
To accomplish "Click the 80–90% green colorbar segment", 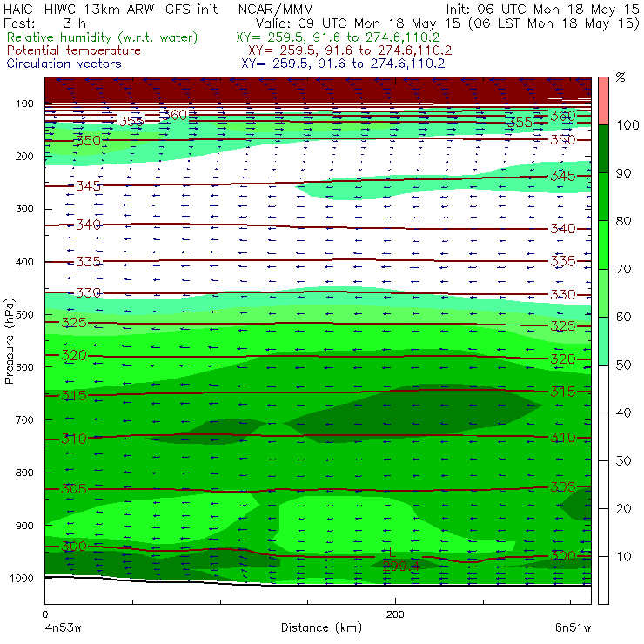I will [603, 197].
